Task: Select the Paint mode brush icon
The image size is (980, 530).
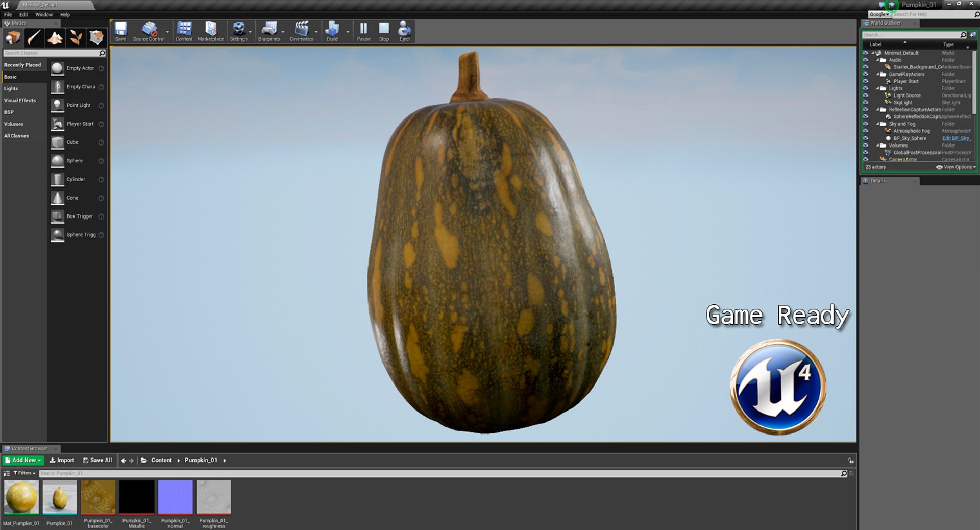Action: pos(34,37)
